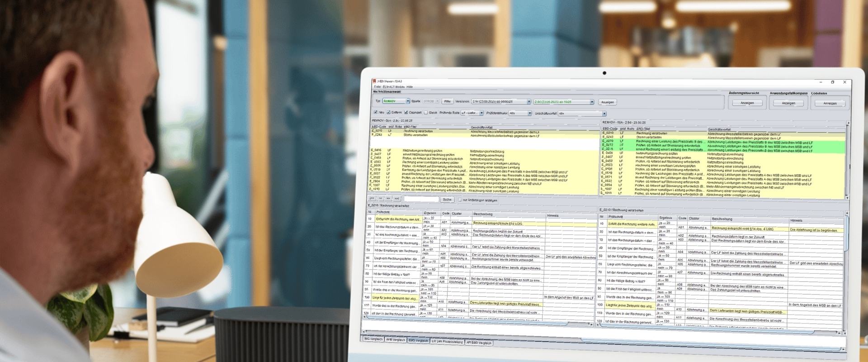This screenshot has width=868, height=362.
Task: Open the EDIFACT Module menu
Action: 394,86
